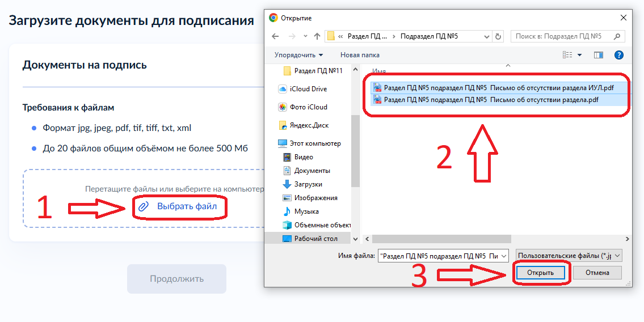Expand the Упорядочить dropdown menu
The width and height of the screenshot is (644, 322).
pos(298,55)
